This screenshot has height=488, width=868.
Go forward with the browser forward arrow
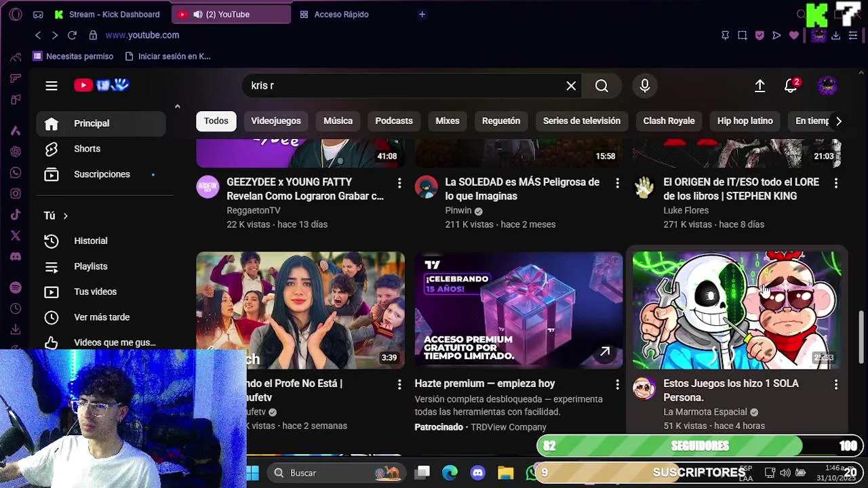tap(55, 35)
